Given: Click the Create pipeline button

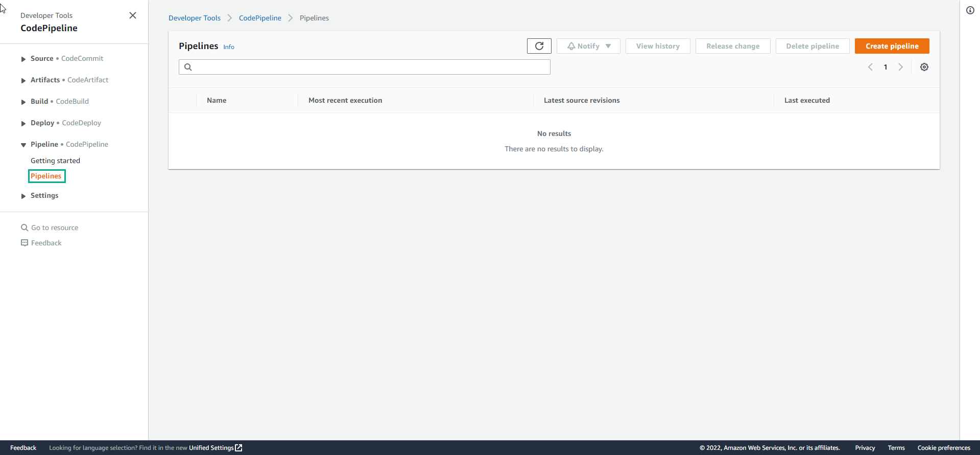Looking at the screenshot, I should (892, 46).
